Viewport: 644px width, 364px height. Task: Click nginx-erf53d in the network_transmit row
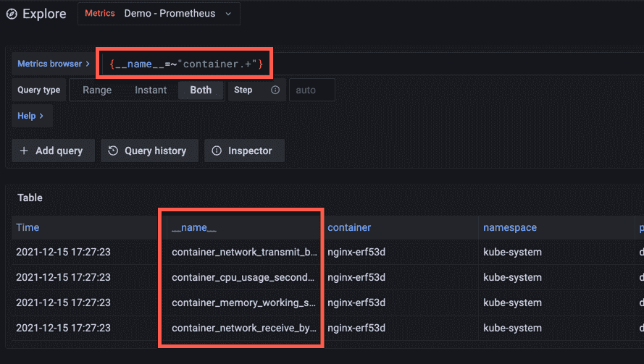356,252
